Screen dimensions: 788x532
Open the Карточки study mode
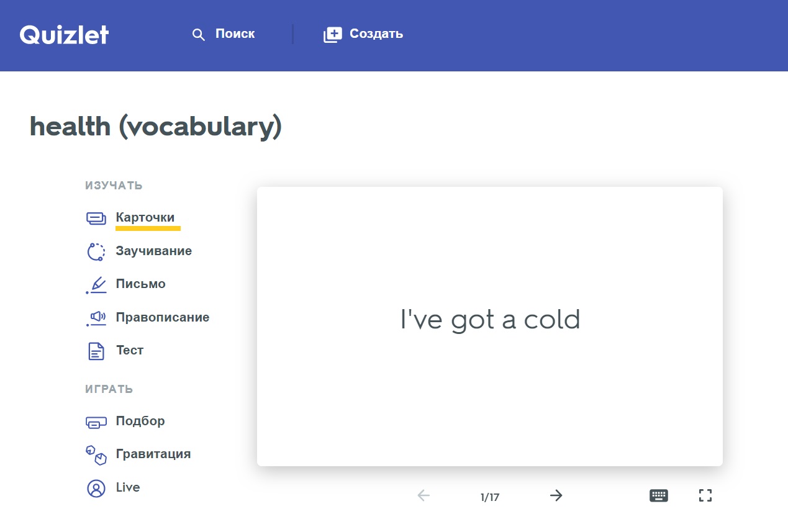tap(145, 218)
